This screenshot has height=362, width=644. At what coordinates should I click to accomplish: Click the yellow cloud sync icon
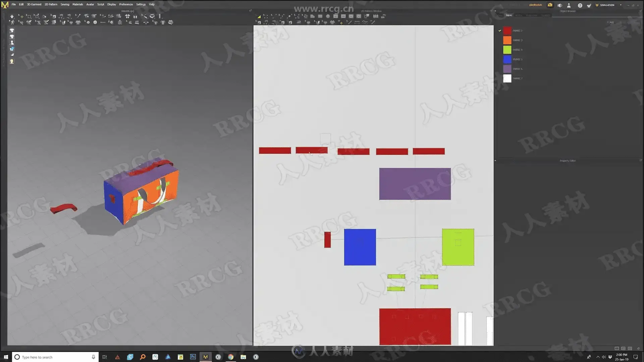pos(550,5)
